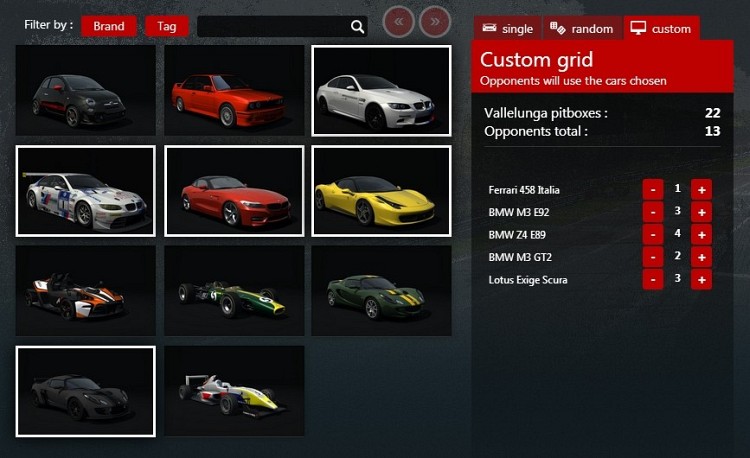The width and height of the screenshot is (750, 458).
Task: Select the red BMW E30 thumbnail
Action: [x=234, y=91]
